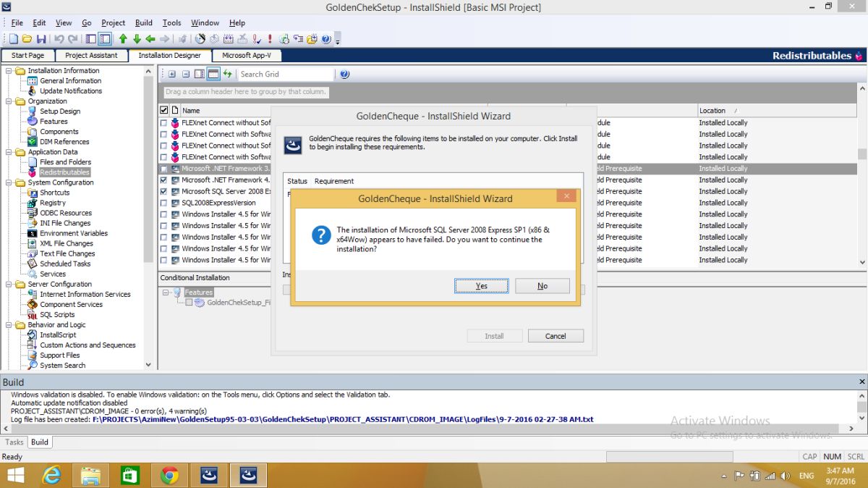This screenshot has height=488, width=868.
Task: Sort the grid by the Name column header
Action: click(x=191, y=110)
